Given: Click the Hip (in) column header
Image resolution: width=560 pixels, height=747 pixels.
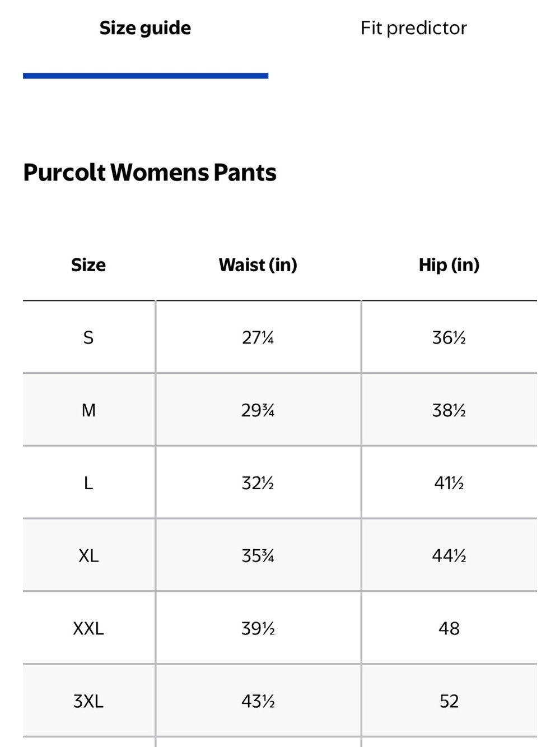Looking at the screenshot, I should [x=449, y=265].
